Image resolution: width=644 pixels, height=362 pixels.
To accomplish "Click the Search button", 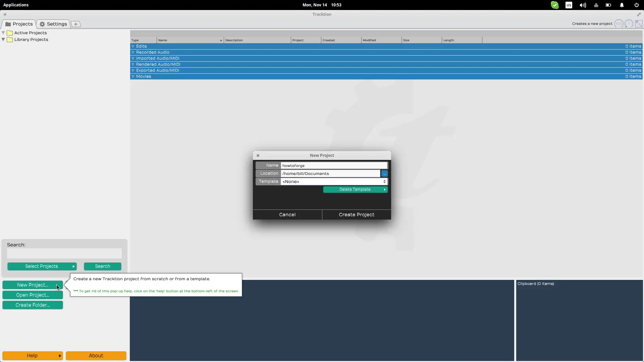I will tap(103, 266).
